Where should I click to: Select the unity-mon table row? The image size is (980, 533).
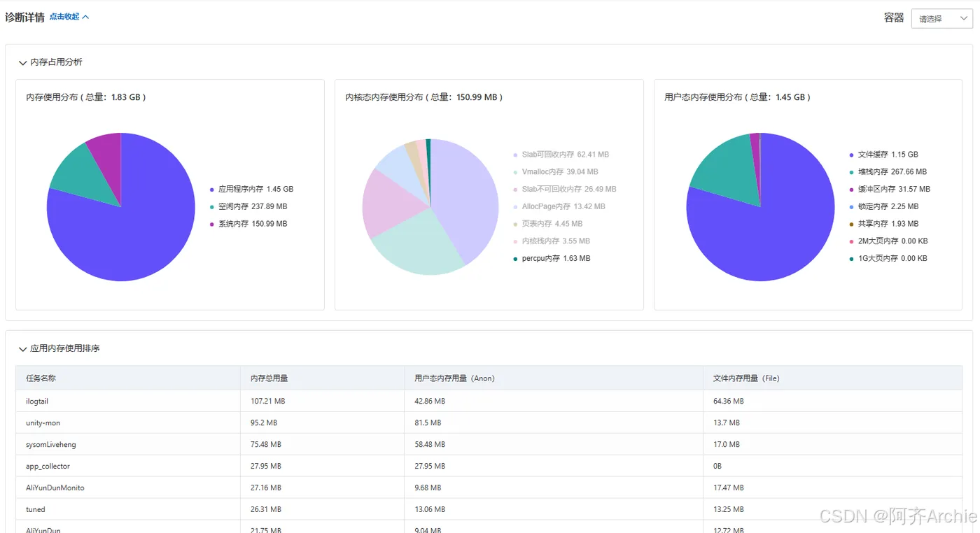[489, 423]
